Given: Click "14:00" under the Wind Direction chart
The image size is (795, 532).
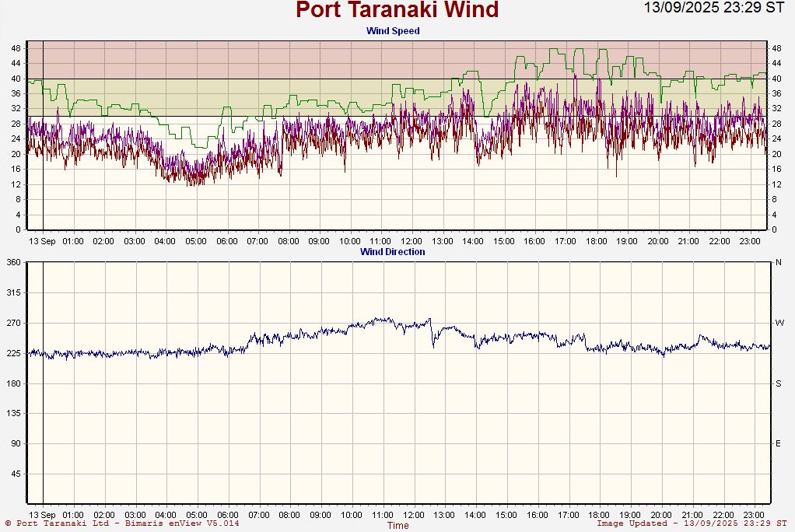Looking at the screenshot, I should point(475,515).
